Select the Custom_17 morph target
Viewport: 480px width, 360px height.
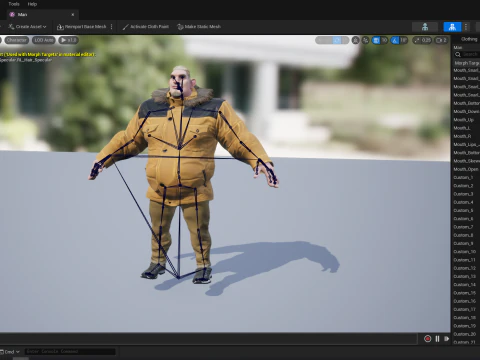point(466,309)
